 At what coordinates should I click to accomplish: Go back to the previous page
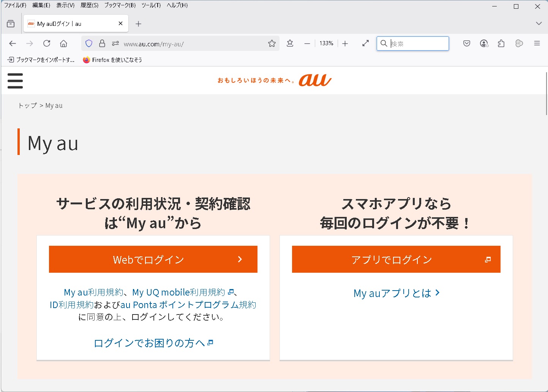(x=13, y=43)
